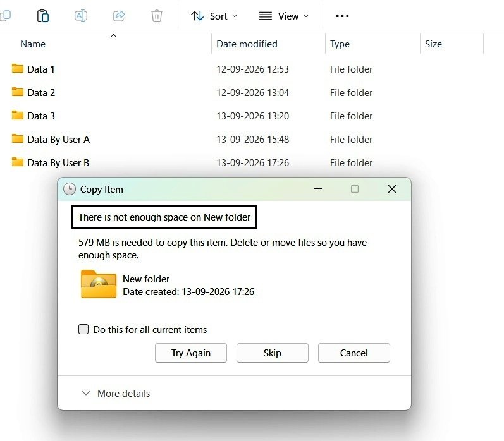The width and height of the screenshot is (504, 441).
Task: Open the Sort dropdown menu
Action: pyautogui.click(x=214, y=16)
